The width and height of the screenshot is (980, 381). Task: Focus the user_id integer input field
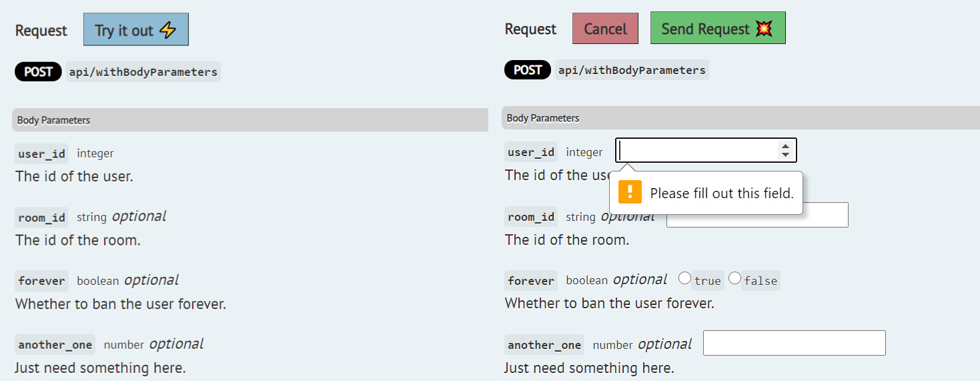point(696,151)
